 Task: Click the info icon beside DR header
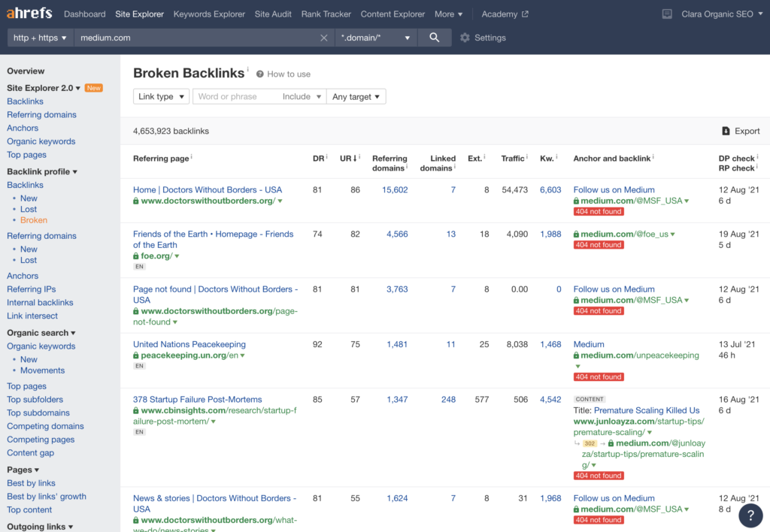click(326, 156)
